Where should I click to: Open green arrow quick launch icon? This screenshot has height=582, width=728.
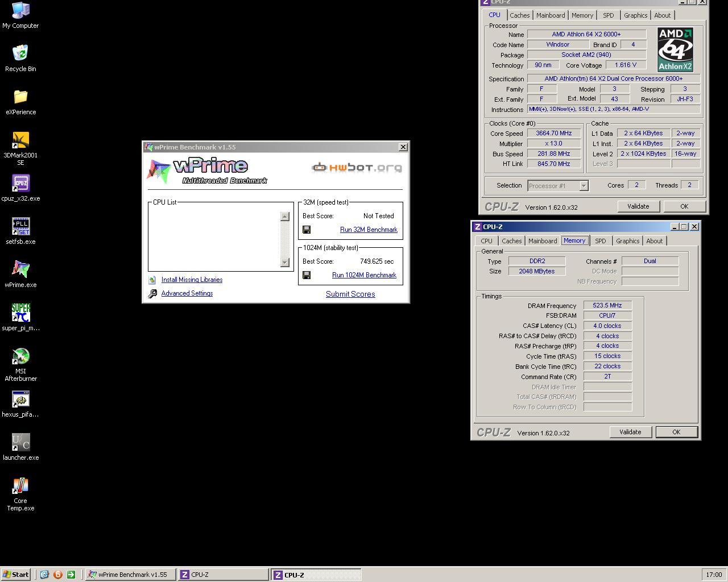point(71,575)
